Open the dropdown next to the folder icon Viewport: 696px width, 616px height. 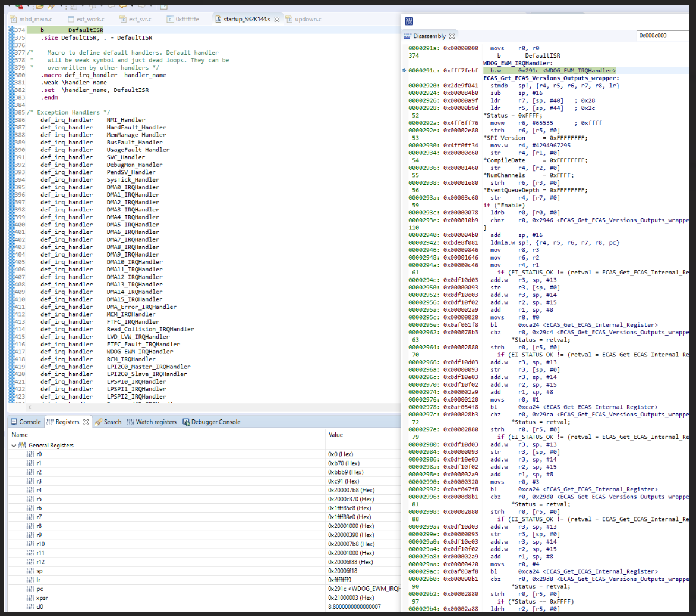click(x=61, y=6)
